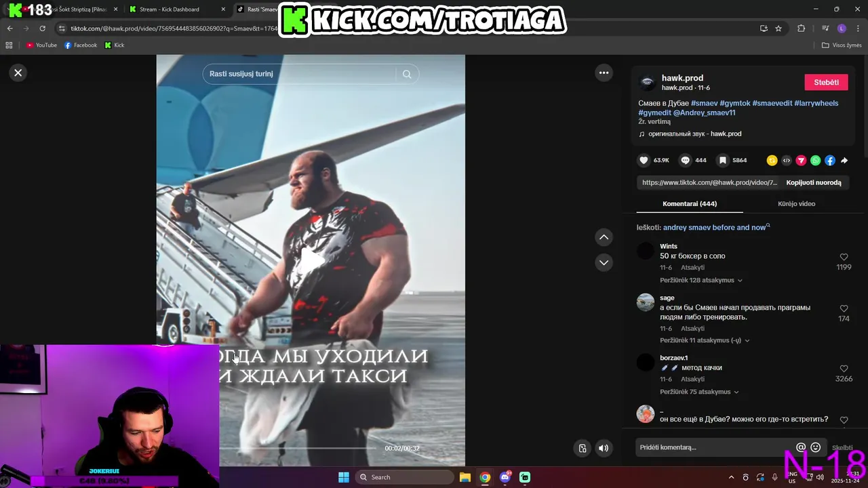Share video to WhatsApp
This screenshot has width=868, height=488.
tap(816, 161)
